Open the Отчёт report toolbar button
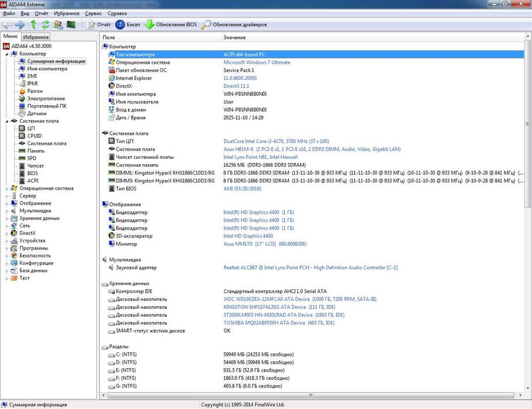 98,25
